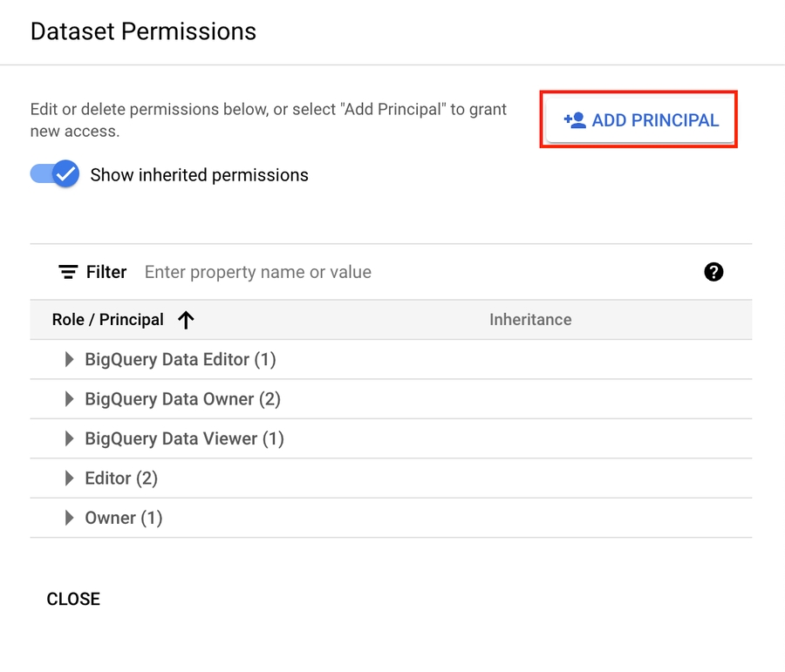Select the BigQuery Data Owner (2) row label

[182, 399]
